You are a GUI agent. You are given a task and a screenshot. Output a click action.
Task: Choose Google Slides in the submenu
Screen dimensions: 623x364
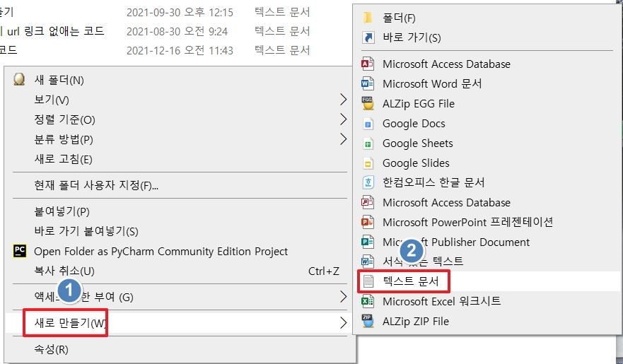(x=416, y=163)
